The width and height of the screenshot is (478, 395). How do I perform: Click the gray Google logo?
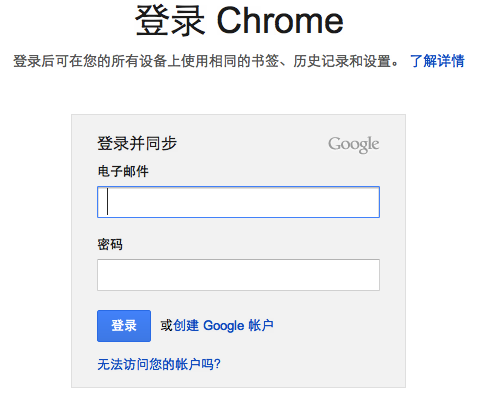pos(353,145)
